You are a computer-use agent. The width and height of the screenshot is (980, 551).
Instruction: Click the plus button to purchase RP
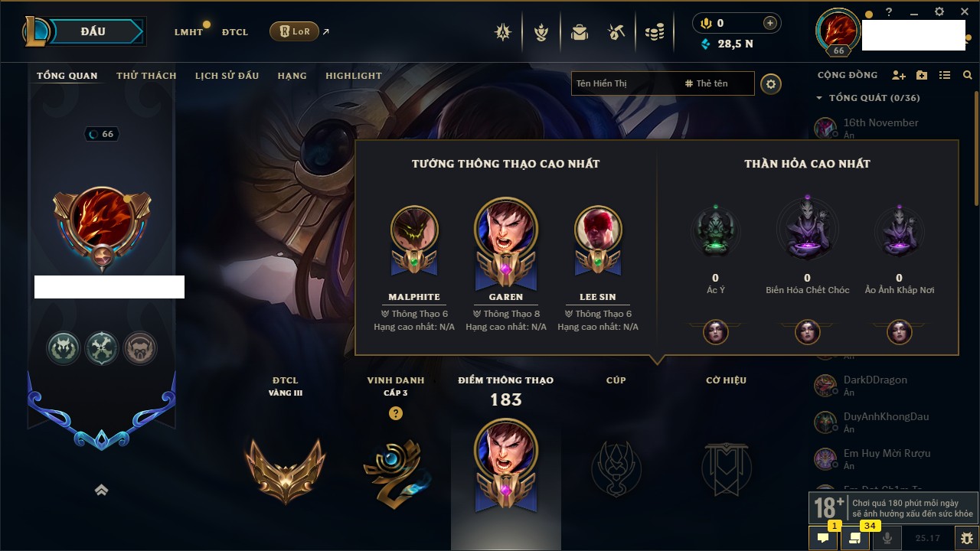pos(770,23)
